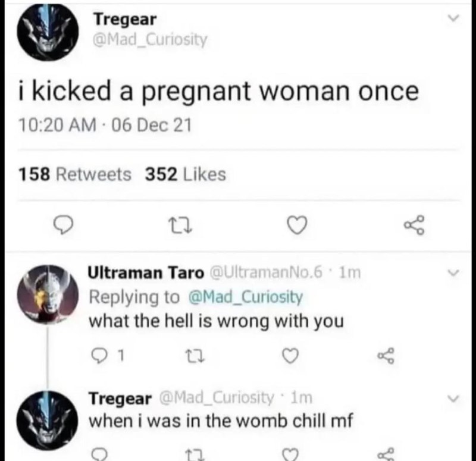Open main tweet options chevron
Viewport: 476px width, 461px height.
[x=453, y=18]
